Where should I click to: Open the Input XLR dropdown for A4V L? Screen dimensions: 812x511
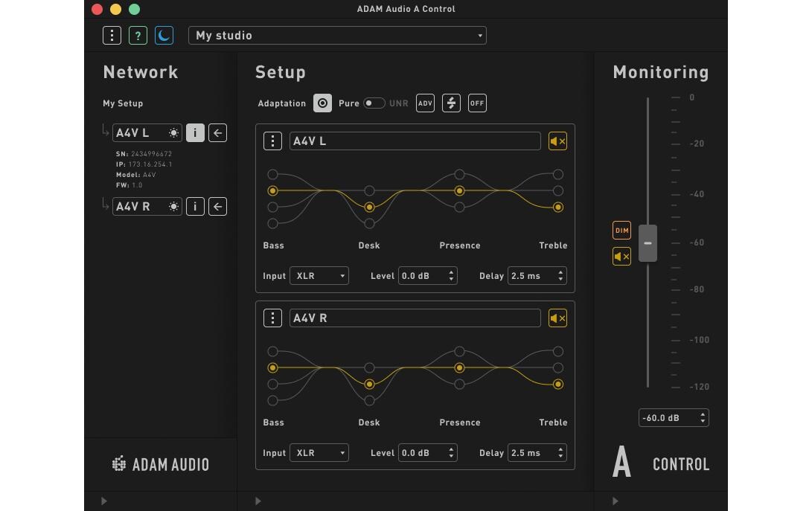319,276
